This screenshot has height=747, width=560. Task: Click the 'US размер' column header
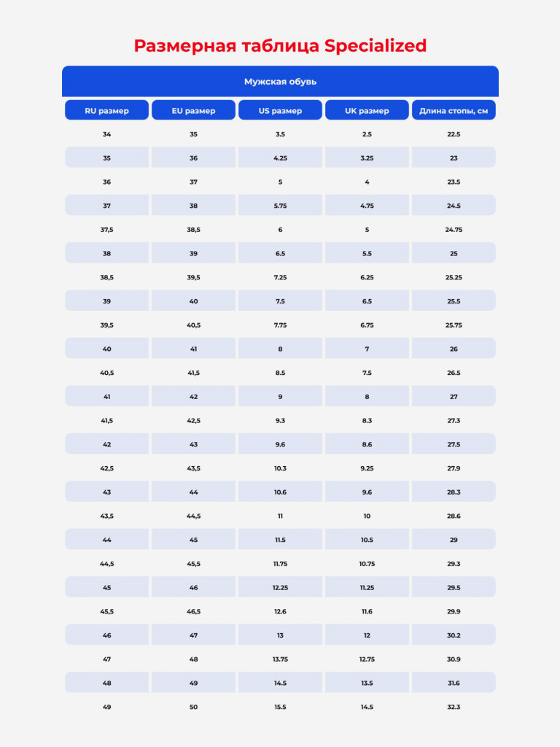point(280,110)
